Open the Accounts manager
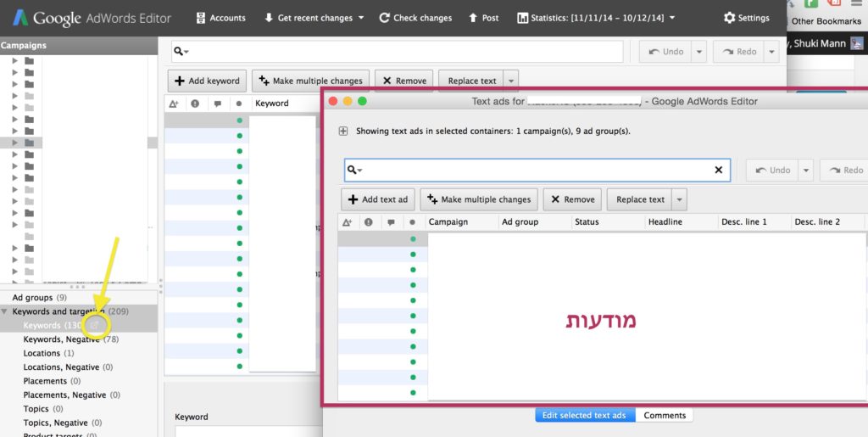Viewport: 868px width, 437px height. (x=221, y=18)
